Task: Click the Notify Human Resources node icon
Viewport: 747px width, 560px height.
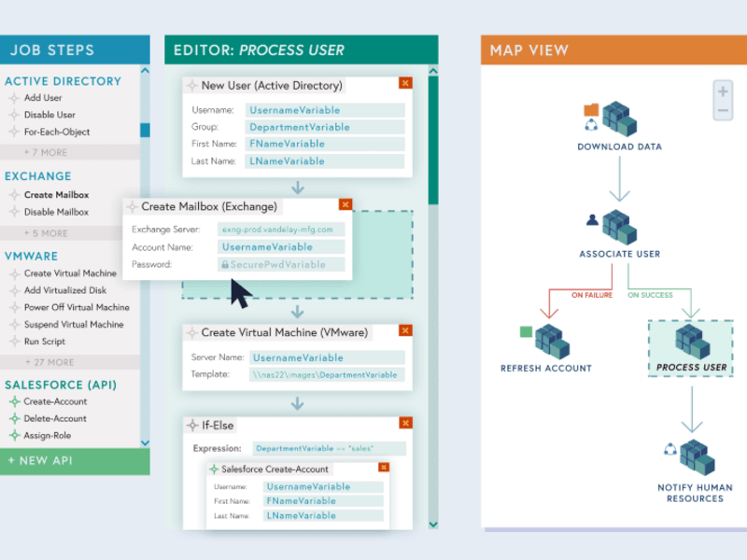Action: (697, 457)
